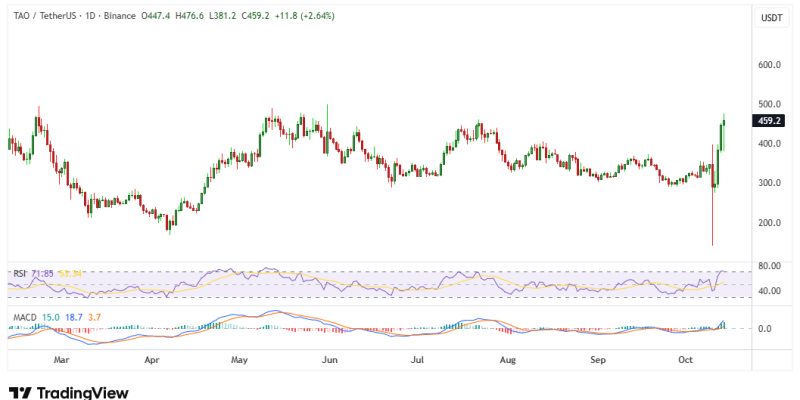
Task: Click the Mar label on time axis
Action: point(61,357)
